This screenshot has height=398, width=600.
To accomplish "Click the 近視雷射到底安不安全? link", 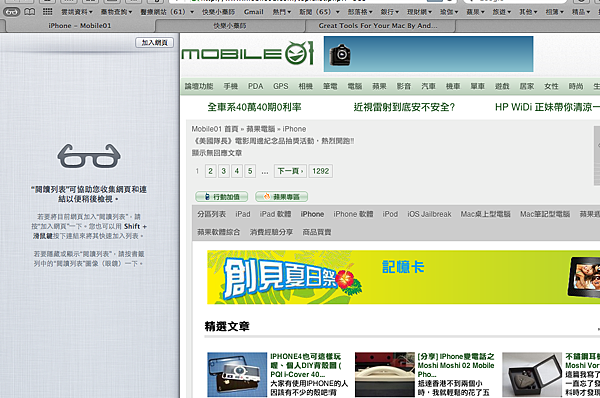I will click(x=404, y=107).
